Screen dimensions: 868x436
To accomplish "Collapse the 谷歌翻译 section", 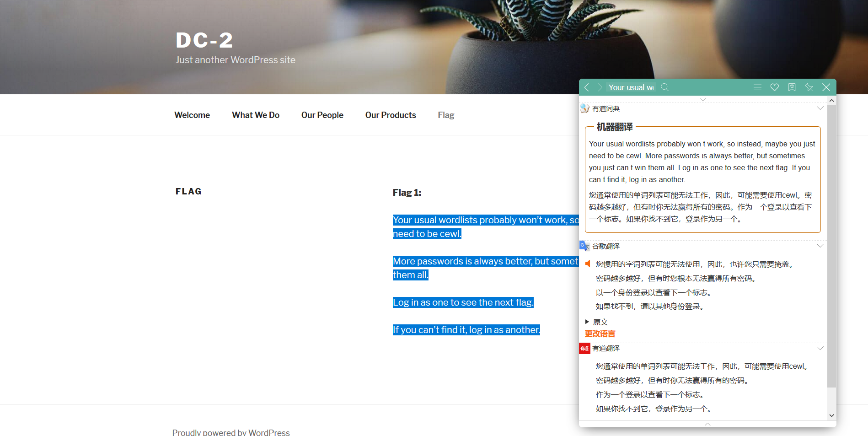I will coord(820,246).
